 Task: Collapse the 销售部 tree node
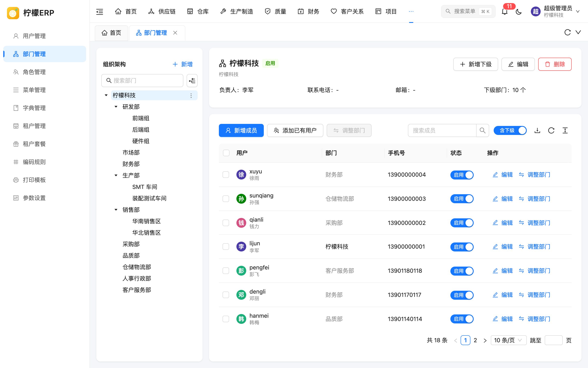point(116,210)
